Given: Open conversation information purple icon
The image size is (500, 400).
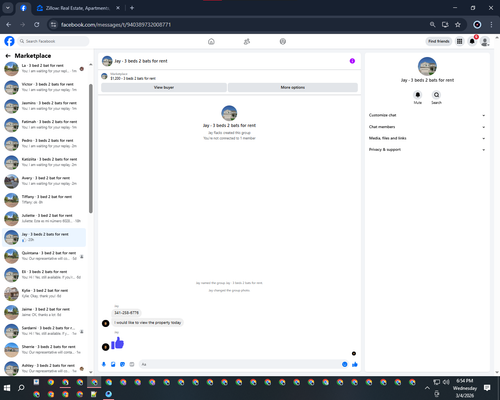Looking at the screenshot, I should [x=352, y=61].
